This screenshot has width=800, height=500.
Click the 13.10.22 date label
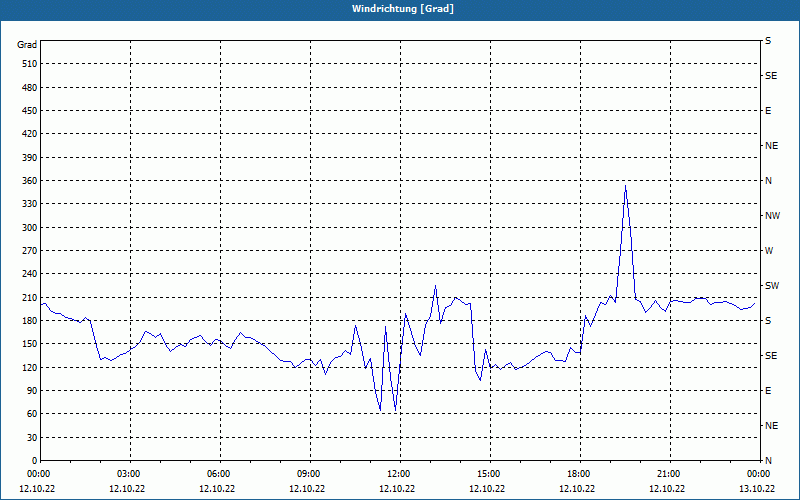pyautogui.click(x=757, y=489)
